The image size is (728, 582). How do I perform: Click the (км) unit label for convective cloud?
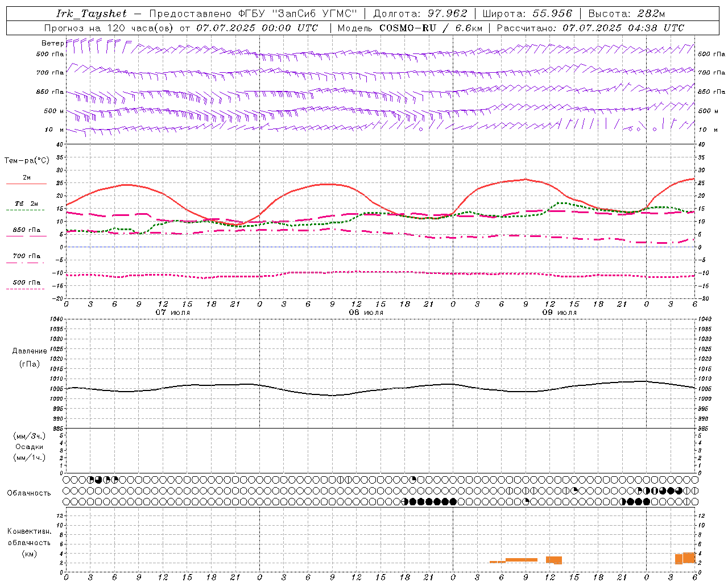30,554
